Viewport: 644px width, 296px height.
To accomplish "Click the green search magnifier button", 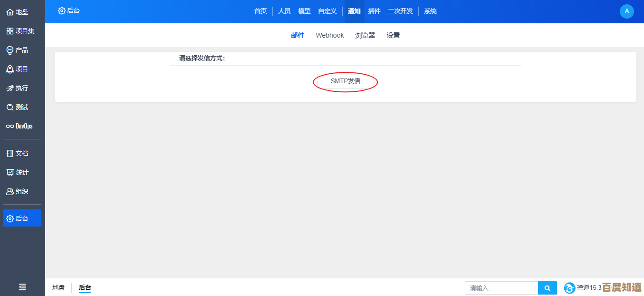I will click(547, 288).
